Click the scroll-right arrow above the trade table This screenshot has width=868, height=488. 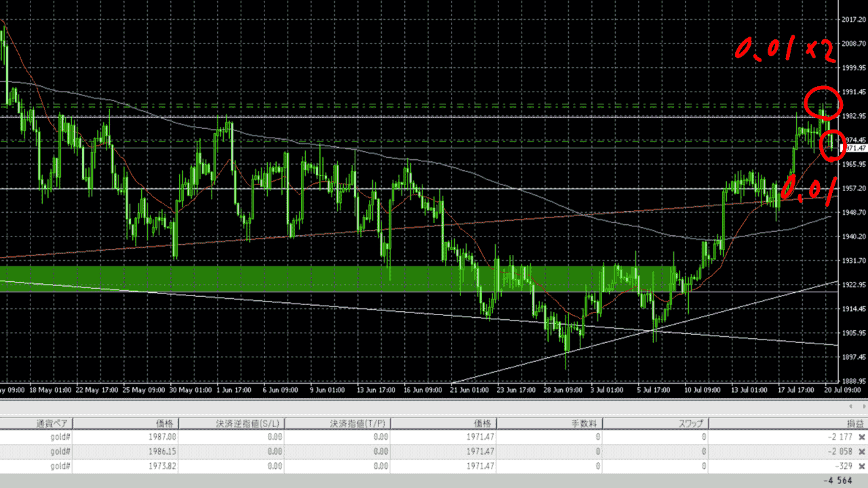(860, 406)
